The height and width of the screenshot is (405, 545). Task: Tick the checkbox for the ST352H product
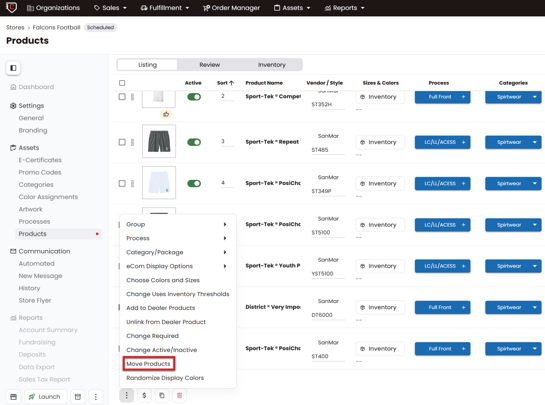122,97
